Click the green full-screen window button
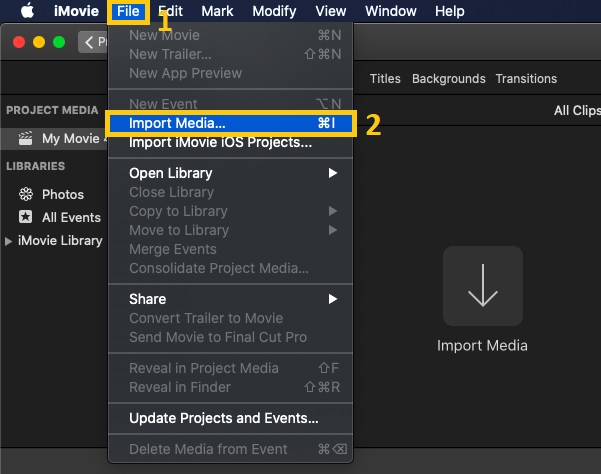This screenshot has width=601, height=474. tap(59, 42)
